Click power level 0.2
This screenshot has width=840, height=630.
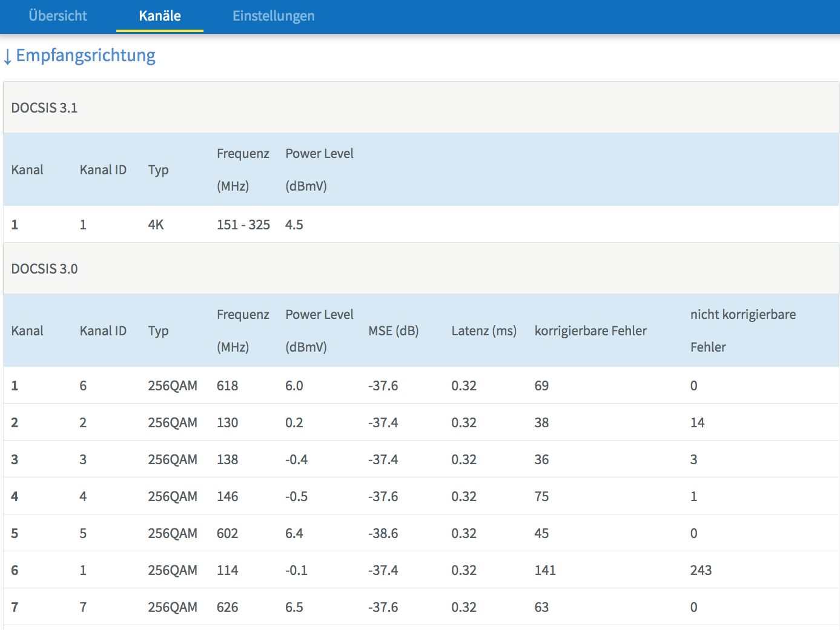click(294, 422)
